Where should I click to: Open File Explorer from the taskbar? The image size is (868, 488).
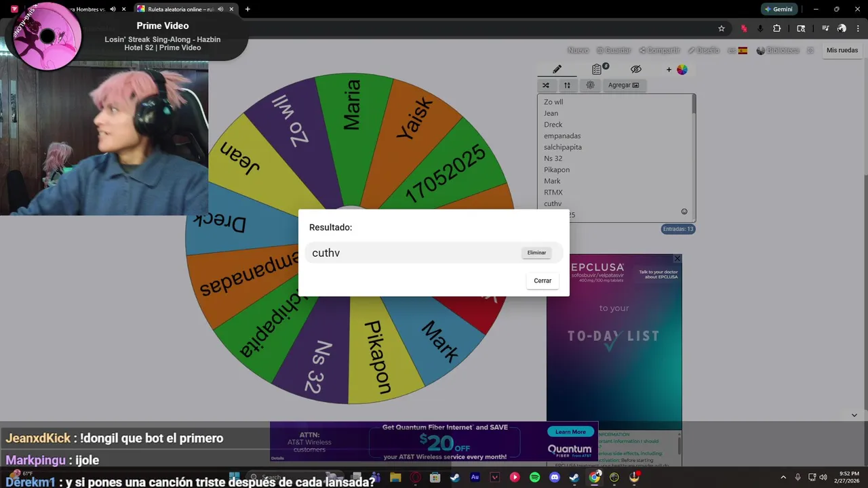coord(395,478)
